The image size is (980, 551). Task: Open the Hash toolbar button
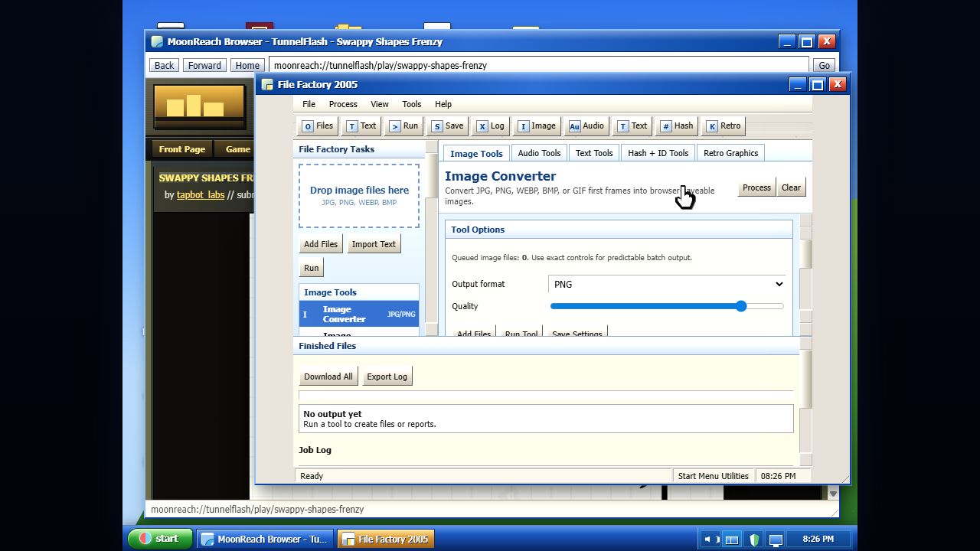click(x=677, y=126)
